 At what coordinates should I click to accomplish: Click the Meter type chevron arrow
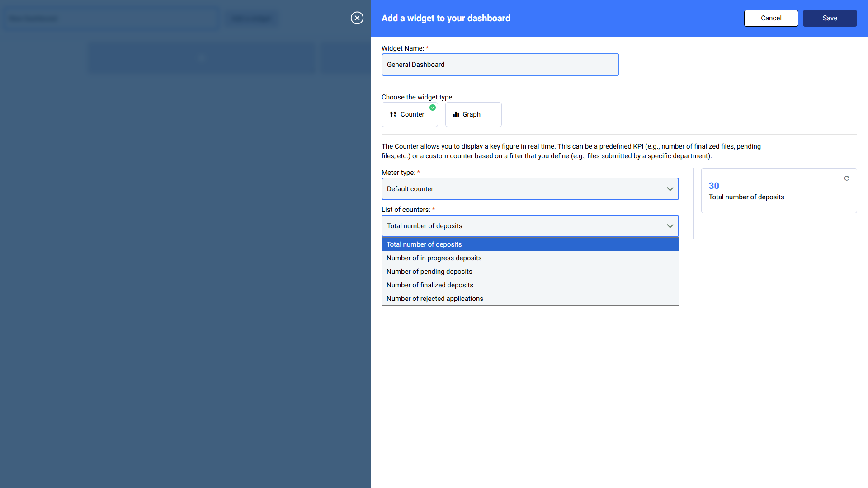tap(670, 189)
